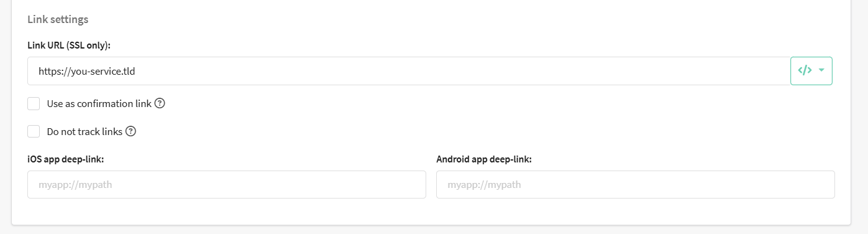The height and width of the screenshot is (234, 868).
Task: Enable the Use as confirmation link checkbox
Action: click(x=34, y=103)
